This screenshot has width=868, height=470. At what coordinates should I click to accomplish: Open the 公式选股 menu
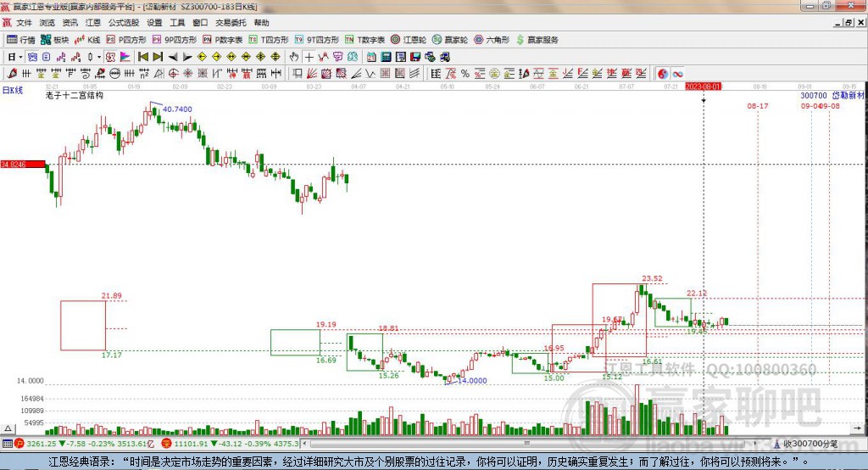[124, 23]
